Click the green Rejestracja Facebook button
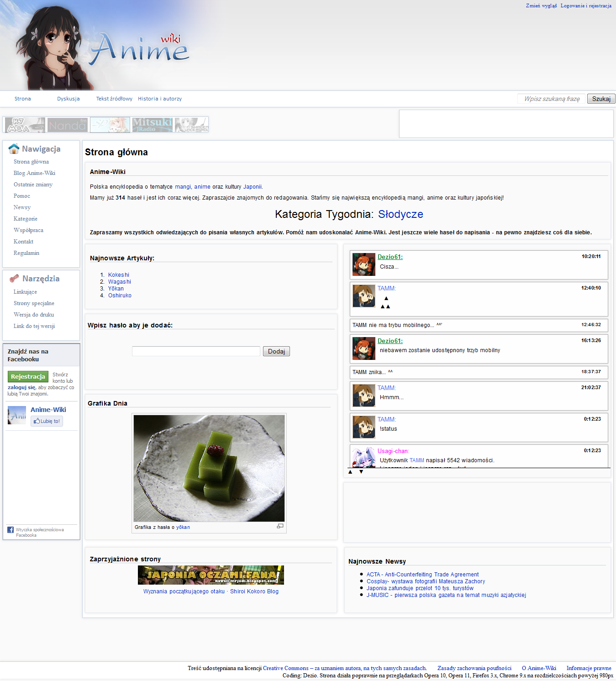 click(28, 377)
